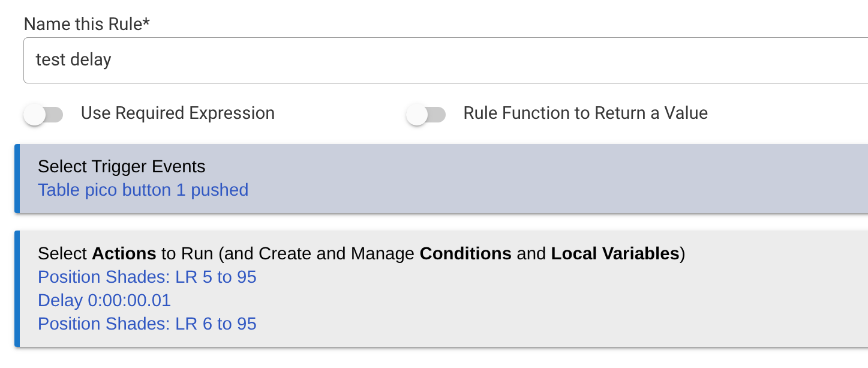Viewport: 868px width, 368px height.
Task: Edit the 'Position Shades: LR 6 to 95' action
Action: click(x=147, y=324)
